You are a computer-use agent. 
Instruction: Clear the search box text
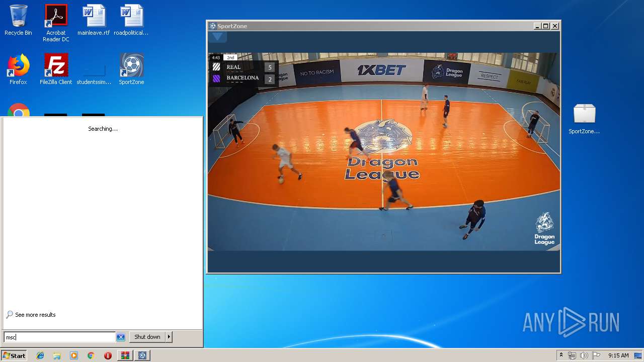coord(121,337)
